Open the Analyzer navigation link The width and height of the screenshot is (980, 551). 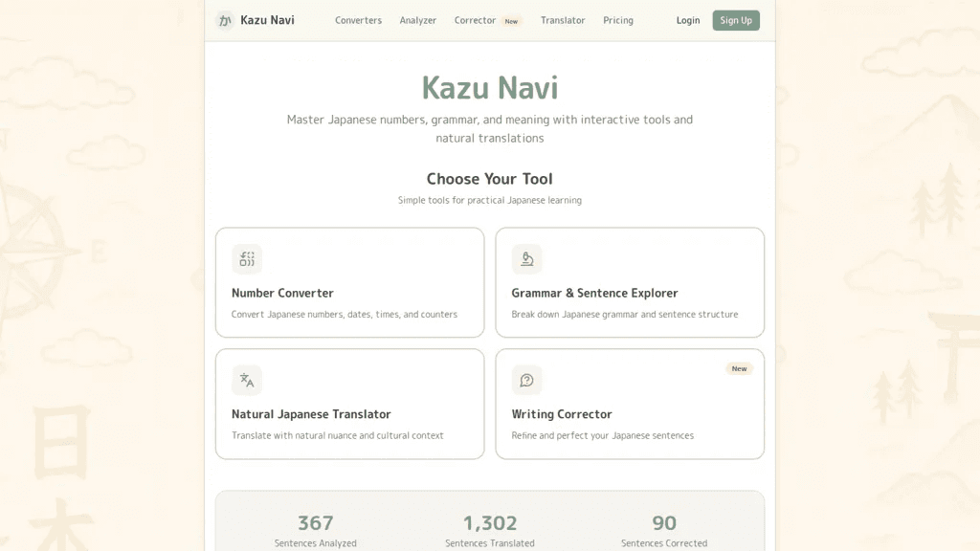(418, 21)
